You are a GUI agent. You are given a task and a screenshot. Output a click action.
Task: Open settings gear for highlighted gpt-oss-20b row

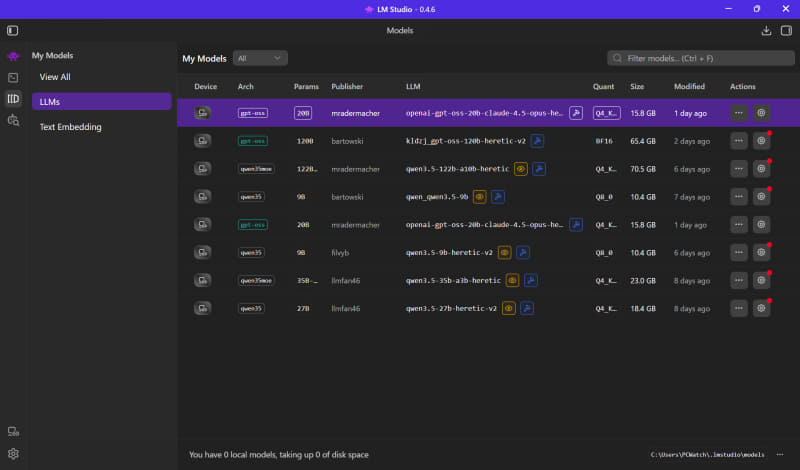point(761,113)
